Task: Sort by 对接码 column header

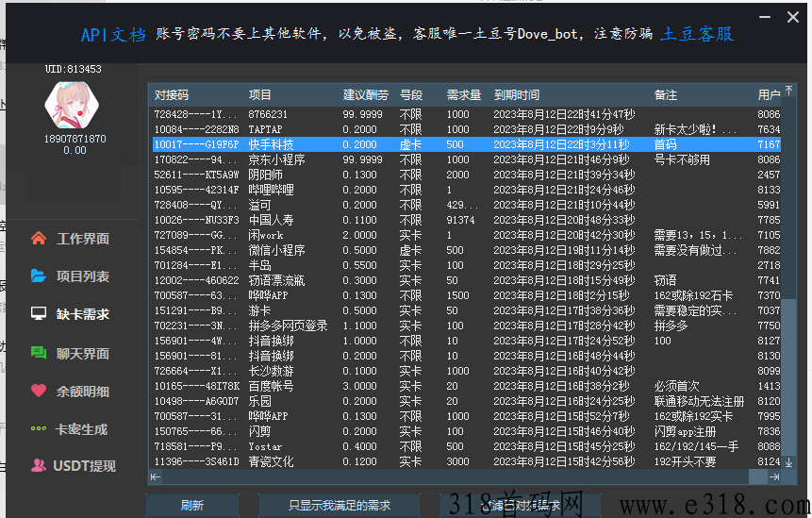Action: 172,94
